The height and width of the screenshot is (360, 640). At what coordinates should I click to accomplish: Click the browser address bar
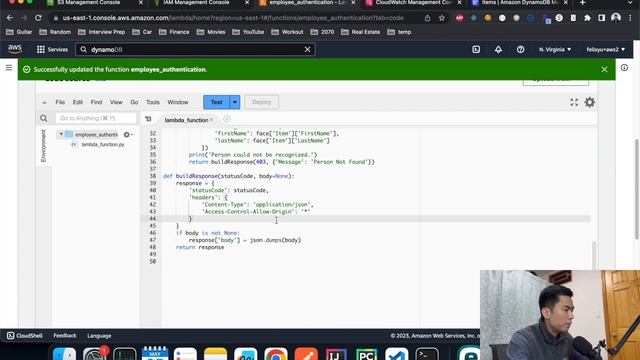(233, 18)
